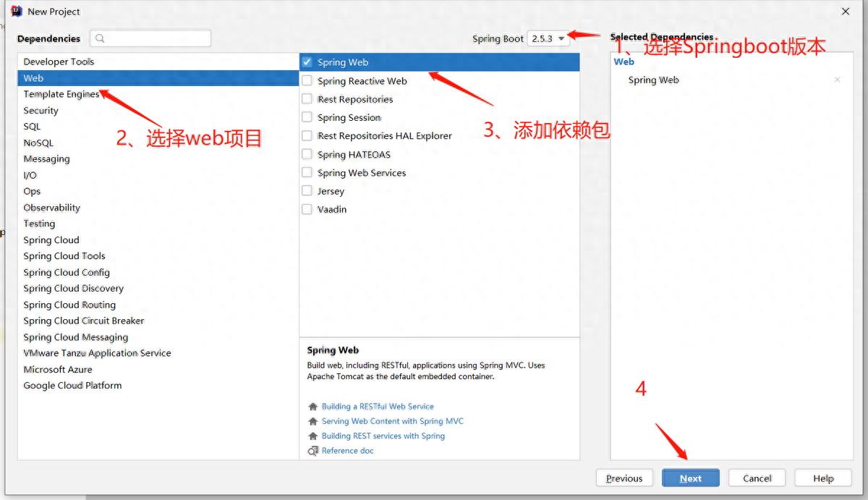This screenshot has width=868, height=500.
Task: Focus the dependencies search field
Action: [x=150, y=38]
